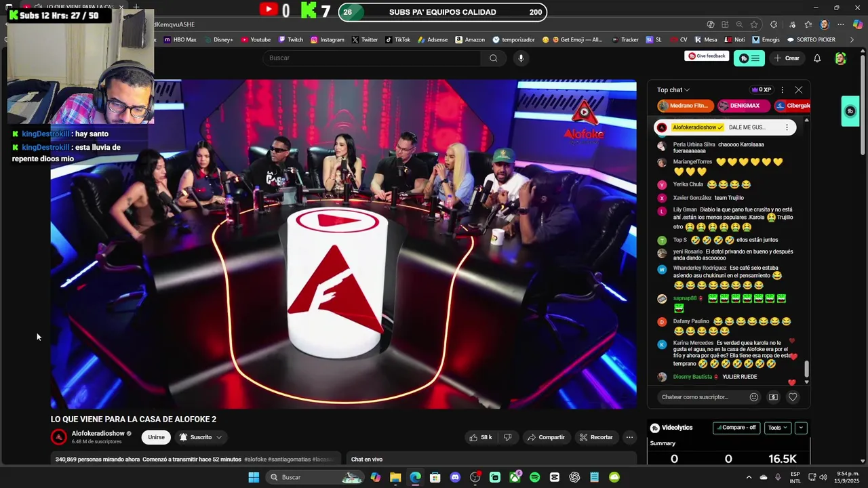Toggle Videolytics Compare off button

pos(737,428)
